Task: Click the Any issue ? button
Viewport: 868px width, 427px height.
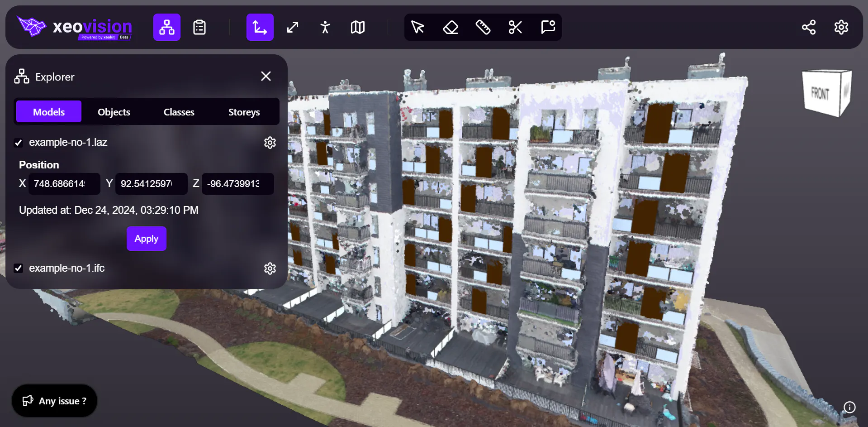Action: point(54,401)
